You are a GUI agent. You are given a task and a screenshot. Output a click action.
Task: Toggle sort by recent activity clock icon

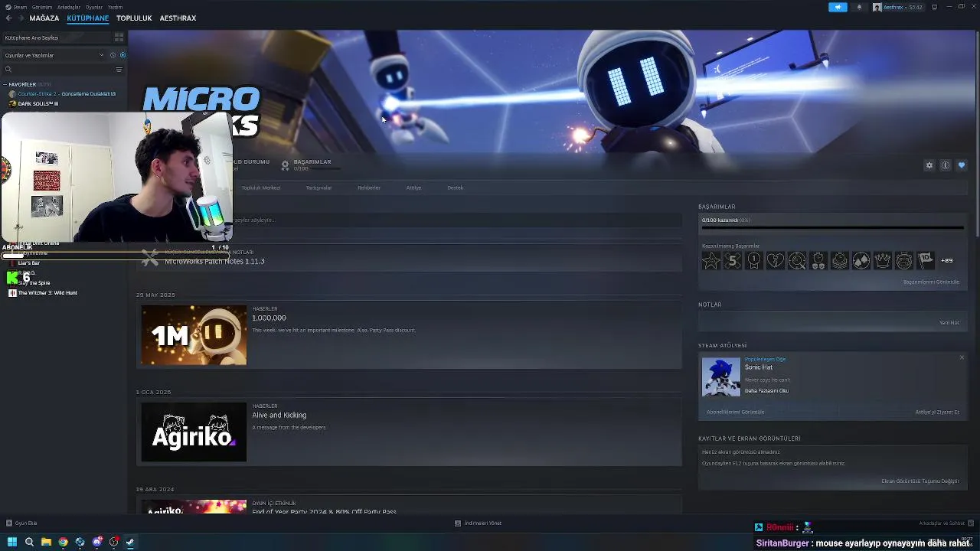(113, 55)
